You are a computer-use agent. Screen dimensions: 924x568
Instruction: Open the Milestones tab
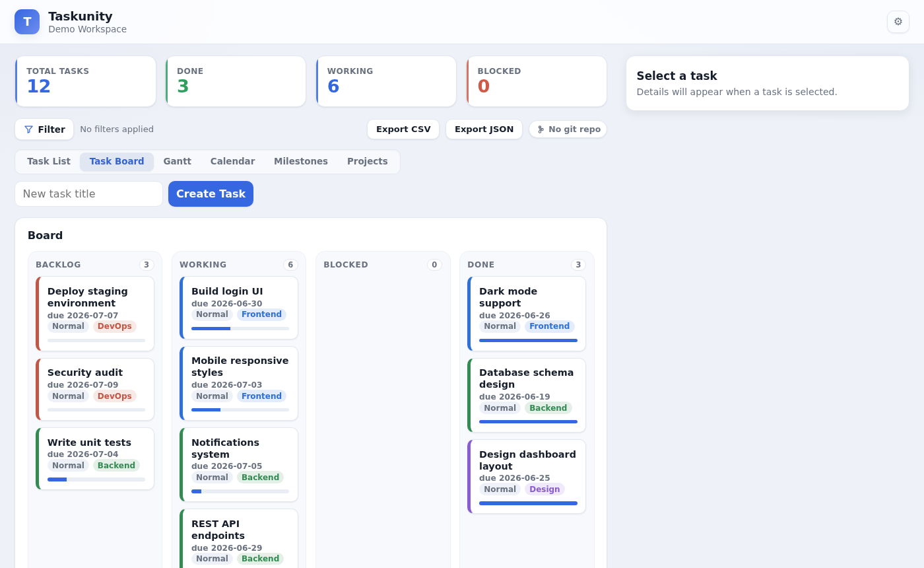coord(301,162)
